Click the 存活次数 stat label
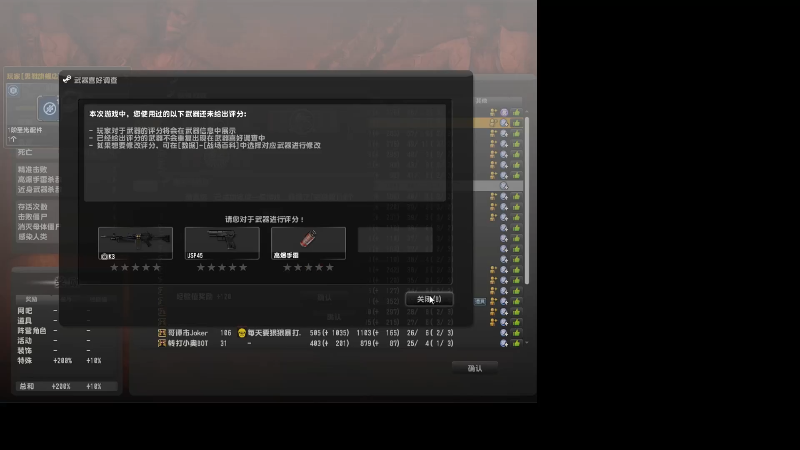 32,207
